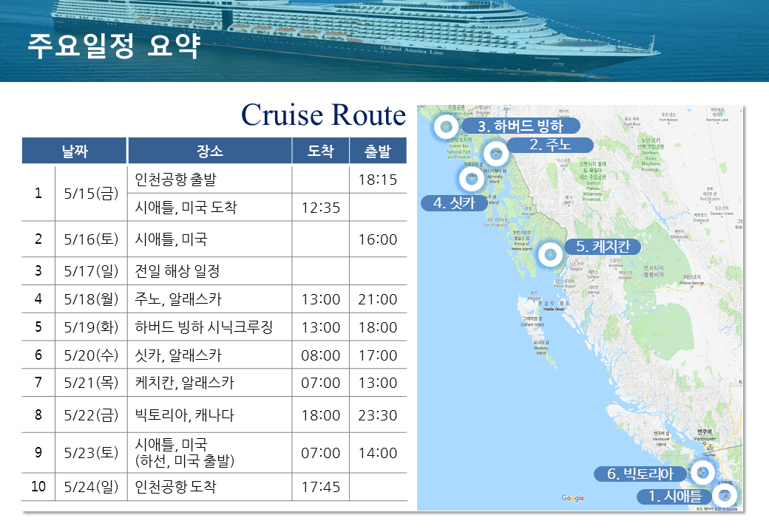Select the '4. 싯카' map label
Screen dimensions: 769x532
[454, 202]
